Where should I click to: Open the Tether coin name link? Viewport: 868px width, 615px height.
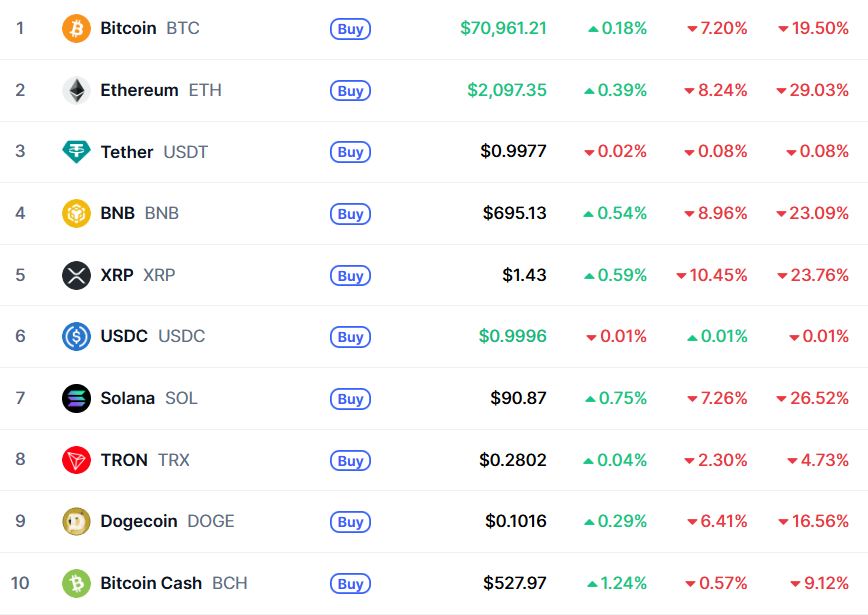point(127,152)
